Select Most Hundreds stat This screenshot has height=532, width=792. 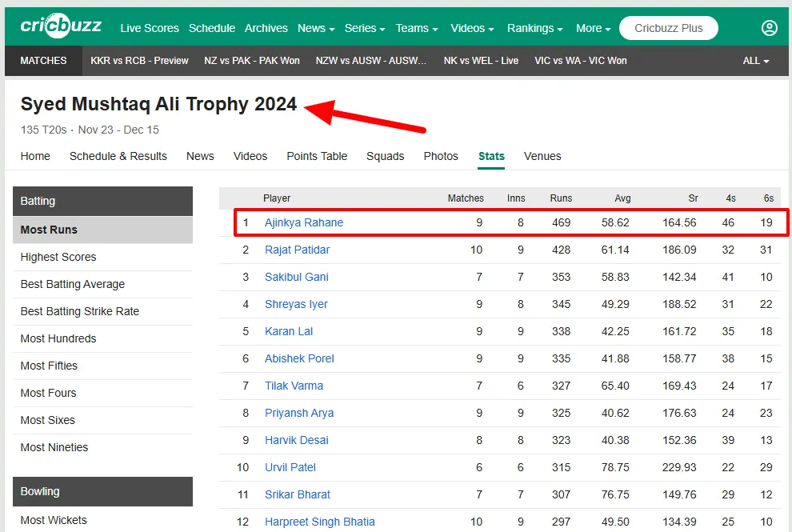tap(102, 339)
